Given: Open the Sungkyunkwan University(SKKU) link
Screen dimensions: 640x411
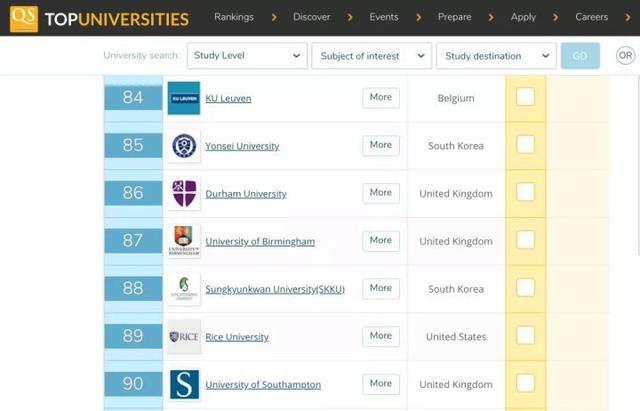Looking at the screenshot, I should (x=275, y=289).
